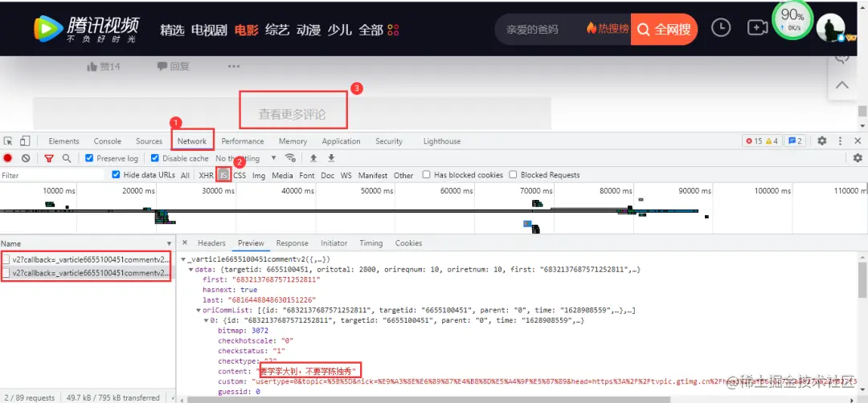Click the export HAR download arrow
This screenshot has height=403, width=868.
click(331, 158)
